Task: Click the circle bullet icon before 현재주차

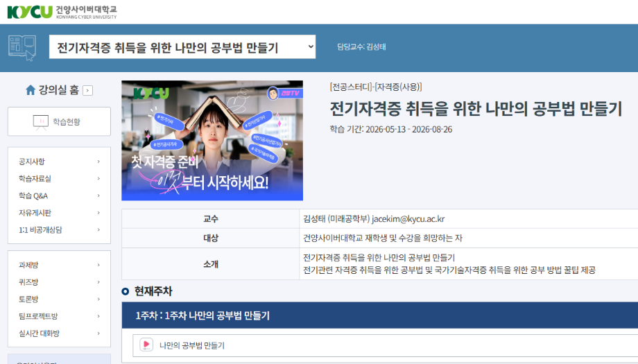Action: point(126,291)
